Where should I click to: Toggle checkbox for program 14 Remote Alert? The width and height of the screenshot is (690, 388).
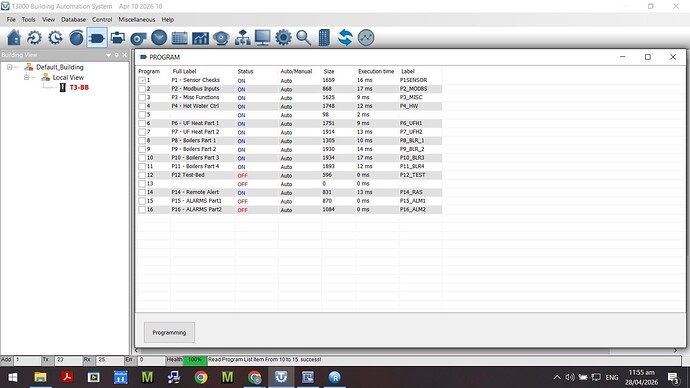(142, 192)
